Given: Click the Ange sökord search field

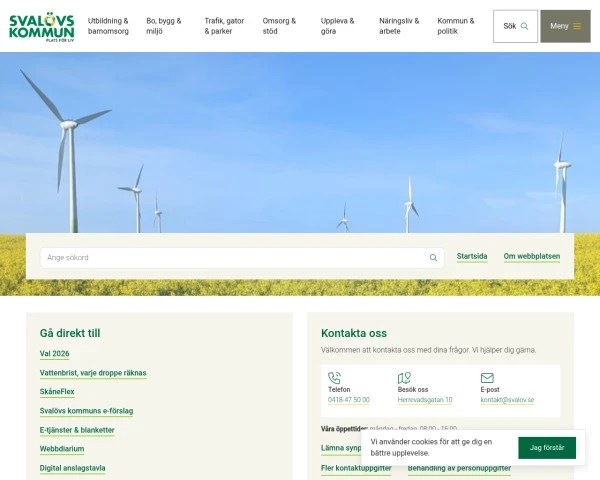Looking at the screenshot, I should tap(242, 258).
